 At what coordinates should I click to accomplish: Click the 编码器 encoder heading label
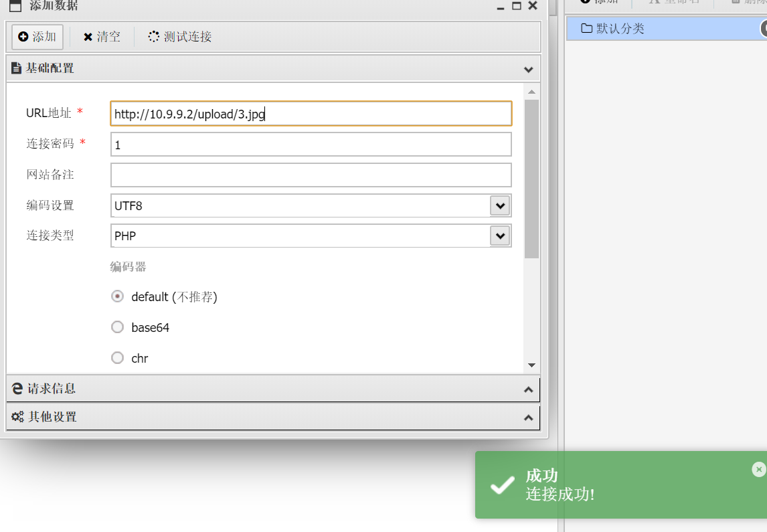coord(128,267)
